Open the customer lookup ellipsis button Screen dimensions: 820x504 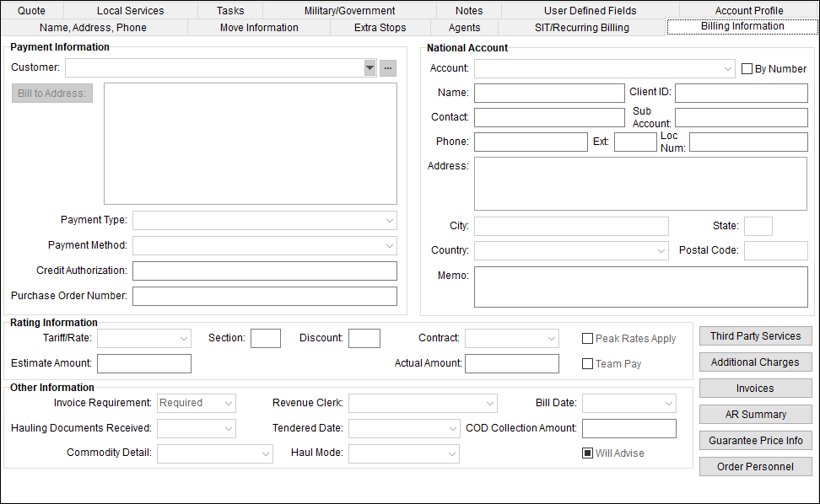388,67
